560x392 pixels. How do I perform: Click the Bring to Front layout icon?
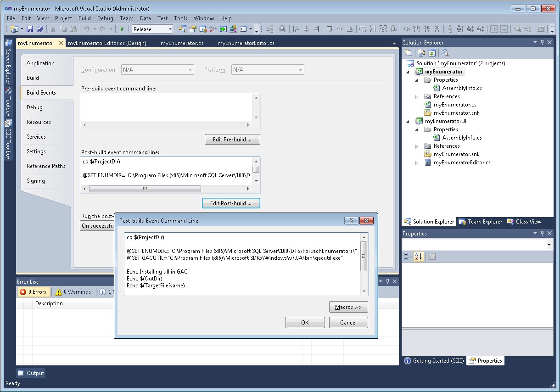point(518,29)
